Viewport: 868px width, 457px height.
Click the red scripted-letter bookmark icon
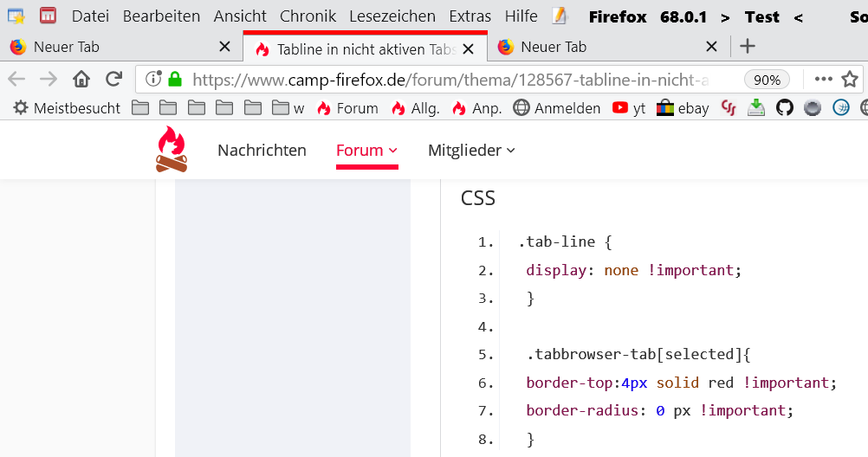(x=728, y=107)
